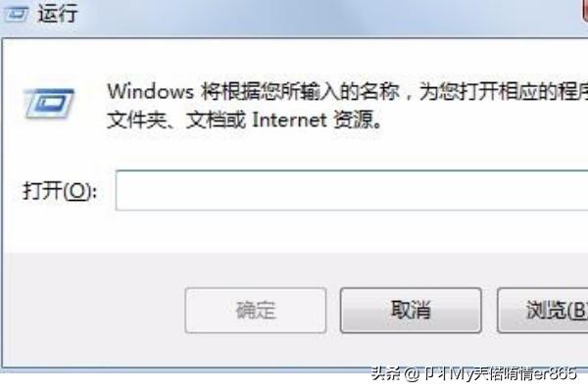
Task: Click 文档或 text before Internet in description
Action: (x=216, y=120)
